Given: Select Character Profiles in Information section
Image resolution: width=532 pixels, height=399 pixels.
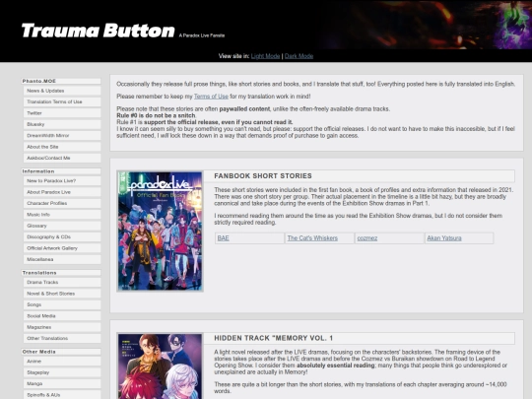Looking at the screenshot, I should pyautogui.click(x=62, y=203).
